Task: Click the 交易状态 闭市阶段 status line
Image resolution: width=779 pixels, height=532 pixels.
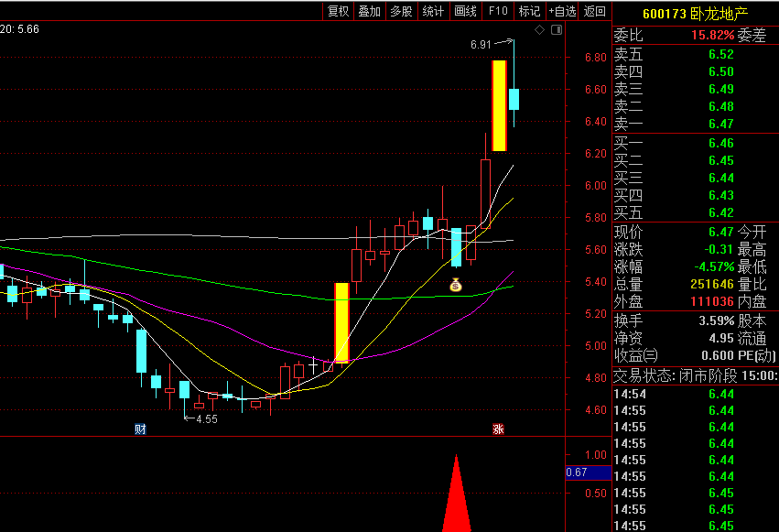Action: [x=696, y=376]
